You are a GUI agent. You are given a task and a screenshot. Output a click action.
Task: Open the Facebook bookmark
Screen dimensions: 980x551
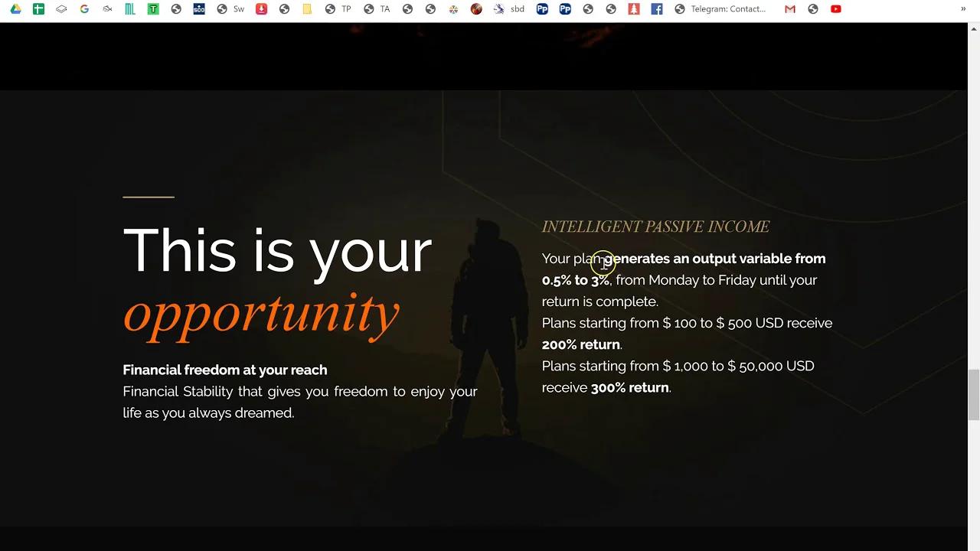click(x=656, y=8)
